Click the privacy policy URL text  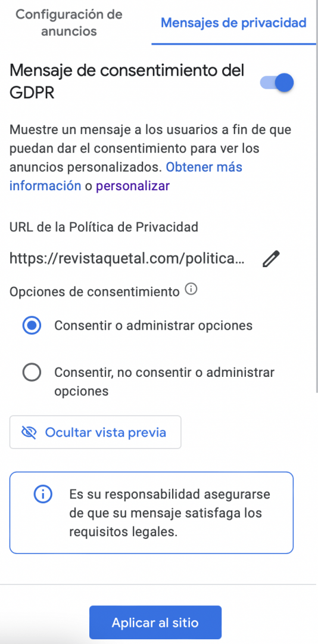[x=127, y=259]
